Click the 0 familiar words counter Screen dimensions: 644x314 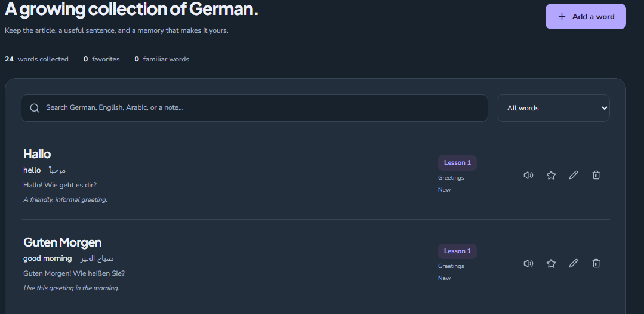pos(162,59)
